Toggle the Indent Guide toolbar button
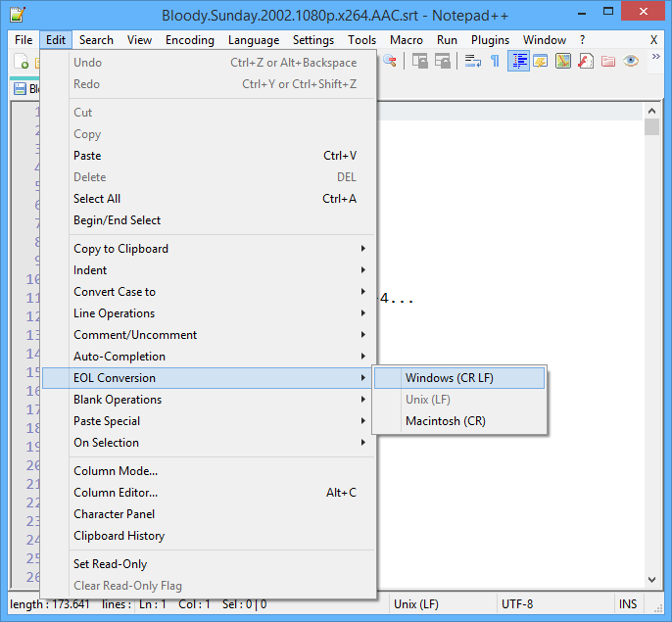 pos(518,61)
